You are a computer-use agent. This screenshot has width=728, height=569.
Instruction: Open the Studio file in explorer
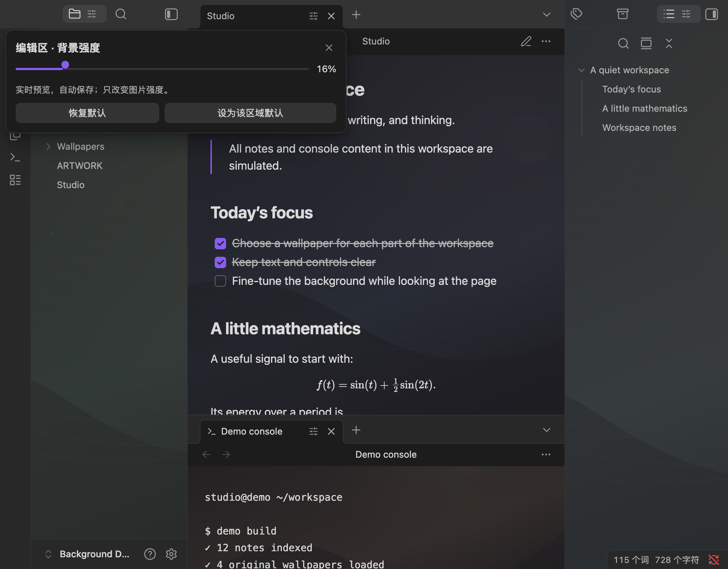tap(70, 185)
